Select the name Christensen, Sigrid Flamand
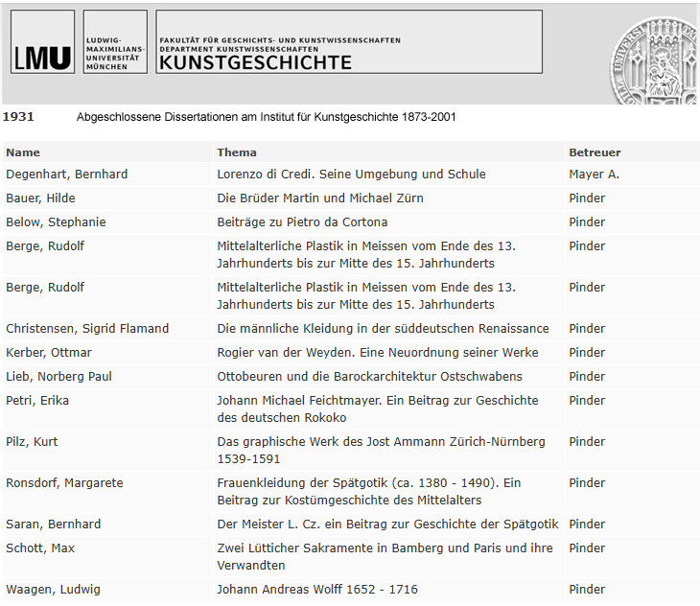Viewport: 700px width, 606px height. pyautogui.click(x=87, y=329)
